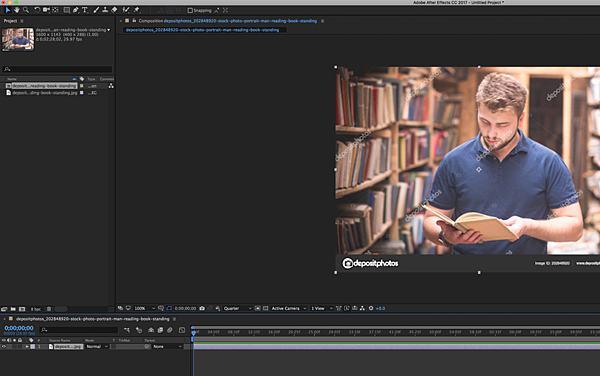Select the Pen tool
600x376 pixels.
coord(76,10)
